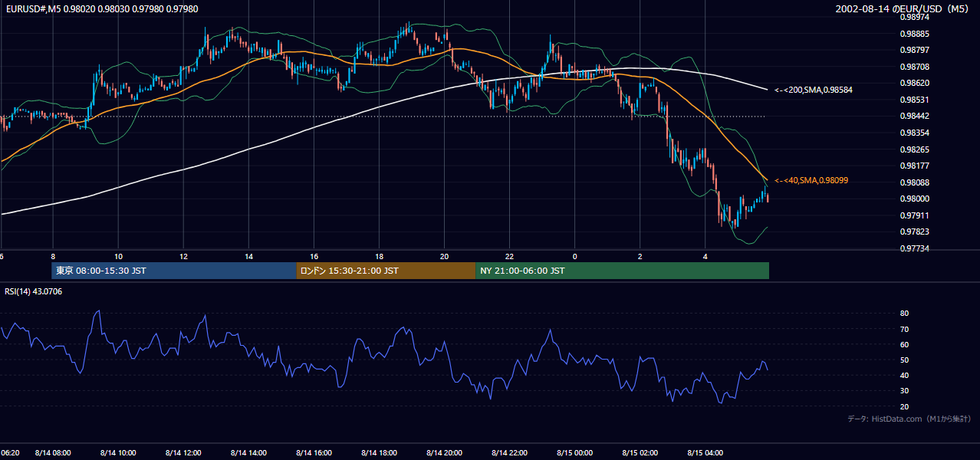The width and height of the screenshot is (980, 460).
Task: Click RSI axis level 60
Action: [905, 344]
